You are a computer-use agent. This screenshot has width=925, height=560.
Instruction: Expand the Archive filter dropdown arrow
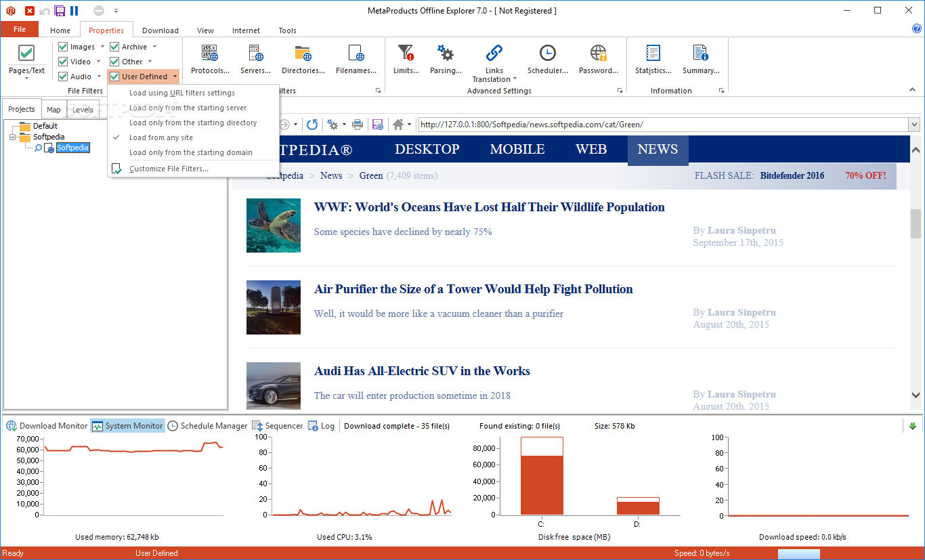154,47
